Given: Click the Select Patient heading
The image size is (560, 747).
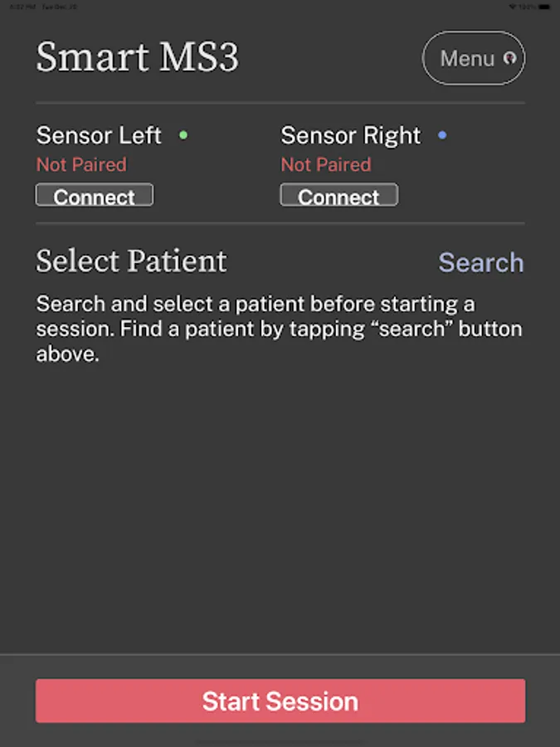Looking at the screenshot, I should pos(131,261).
